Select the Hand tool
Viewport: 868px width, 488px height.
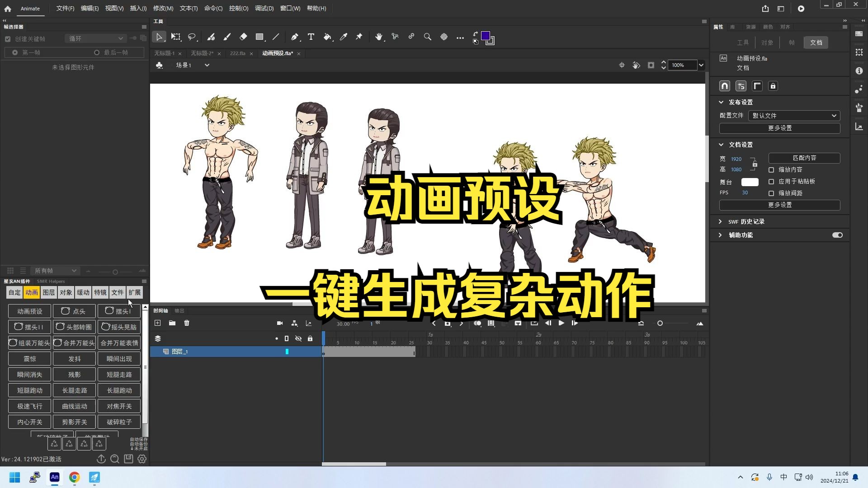click(x=379, y=37)
